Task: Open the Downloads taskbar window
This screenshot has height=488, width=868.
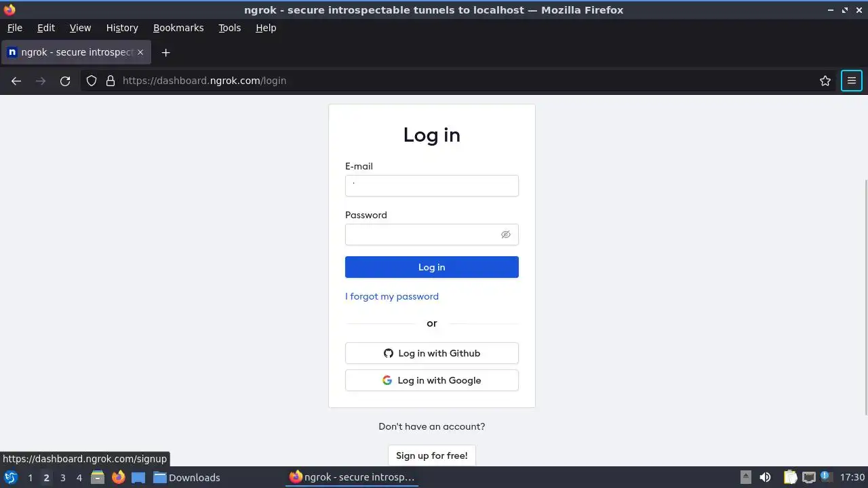Action: click(x=186, y=477)
